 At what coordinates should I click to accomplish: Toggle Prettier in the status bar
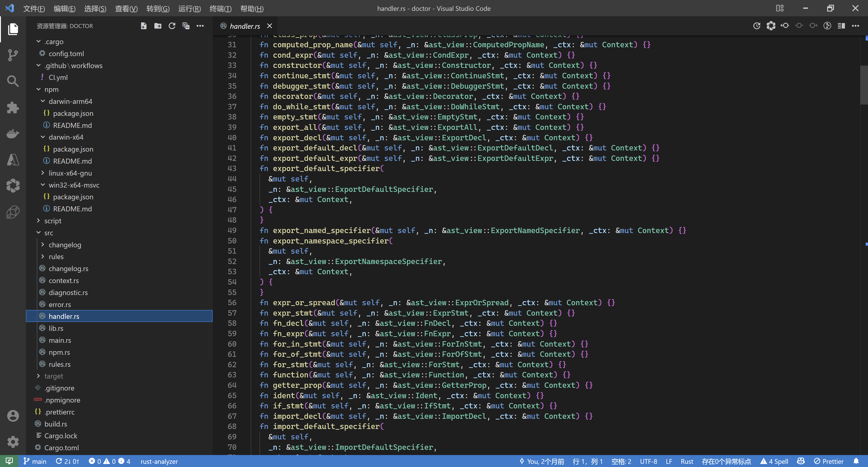(829, 461)
